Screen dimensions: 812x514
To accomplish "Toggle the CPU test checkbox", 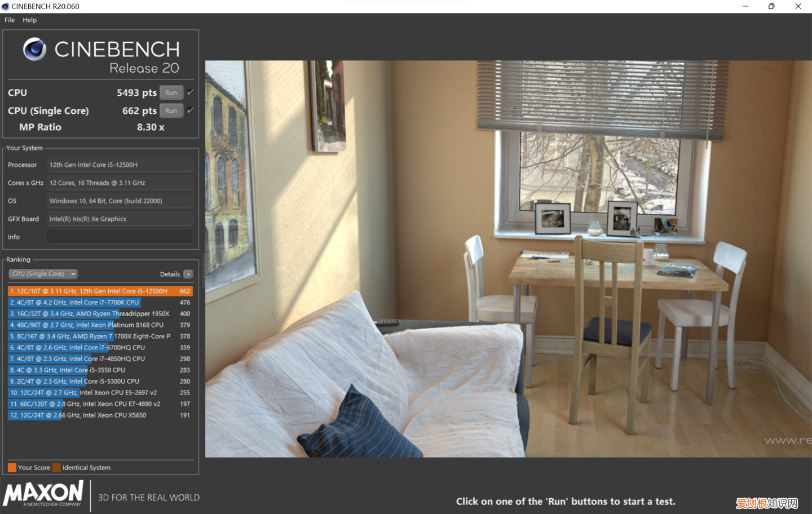I will pyautogui.click(x=191, y=92).
